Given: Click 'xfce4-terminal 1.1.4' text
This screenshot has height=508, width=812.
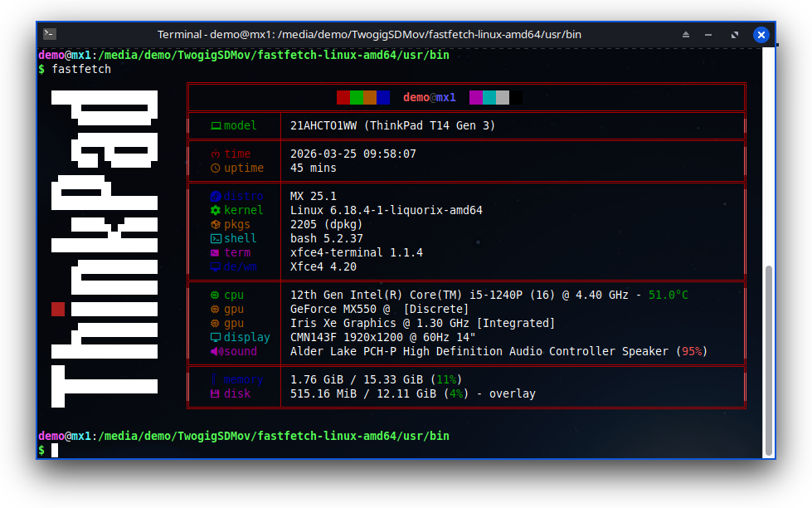Looking at the screenshot, I should 357,252.
